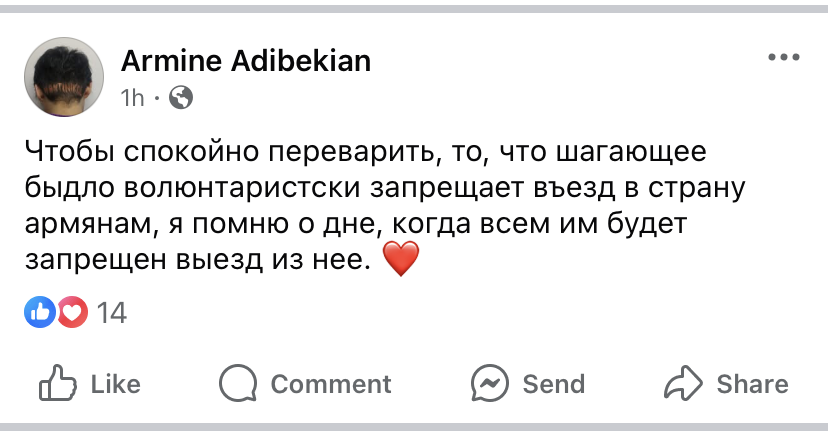Click the red heart emoji in post text
This screenshot has width=828, height=433.
(x=400, y=262)
